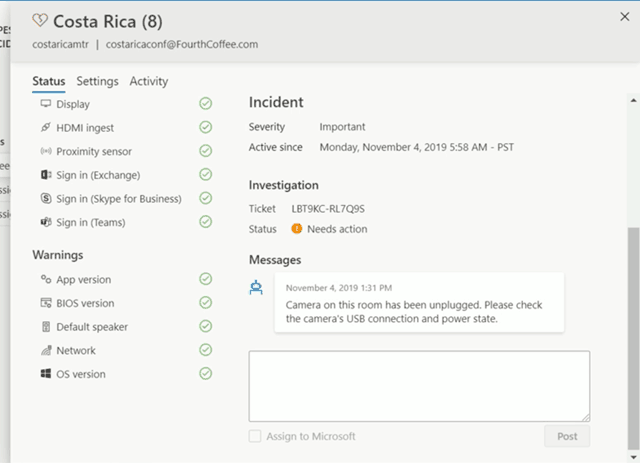Screen dimensions: 640x463
Task: Click the Exchange sign-in icon
Action: point(46,175)
